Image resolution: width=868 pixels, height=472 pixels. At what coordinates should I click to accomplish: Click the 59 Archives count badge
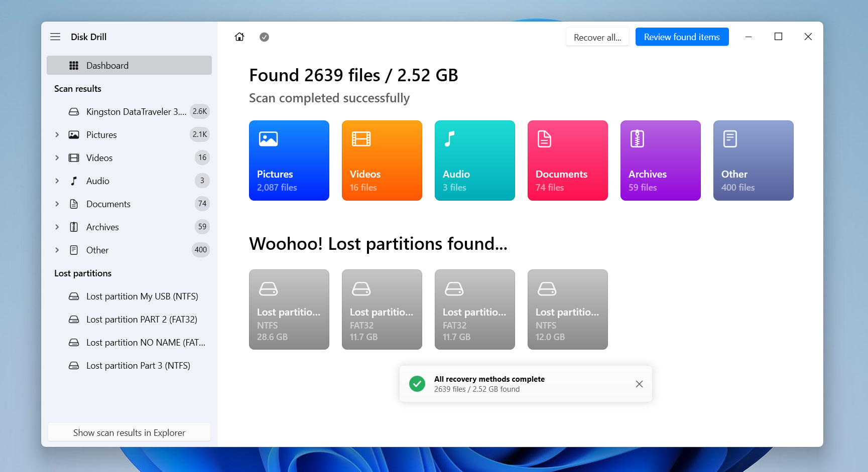click(x=202, y=227)
